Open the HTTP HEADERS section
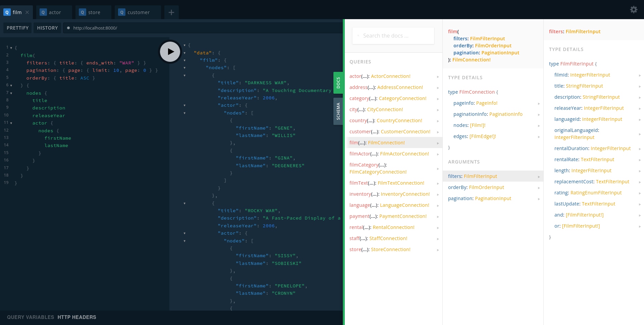This screenshot has height=325, width=644. click(x=76, y=317)
